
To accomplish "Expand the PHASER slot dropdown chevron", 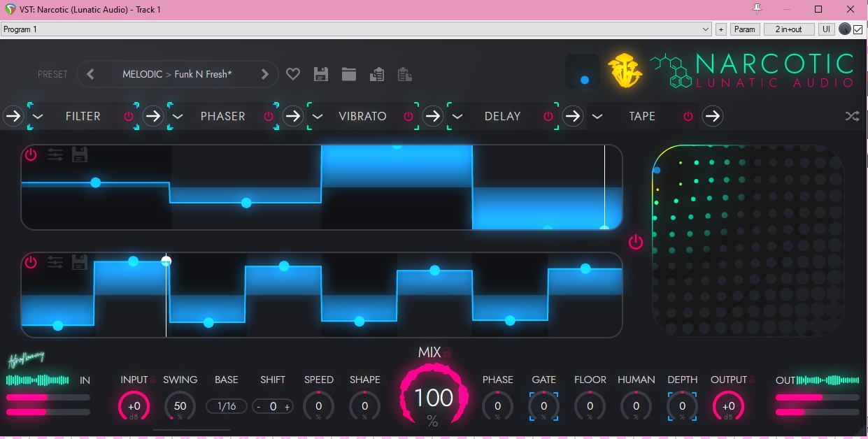I will [178, 116].
